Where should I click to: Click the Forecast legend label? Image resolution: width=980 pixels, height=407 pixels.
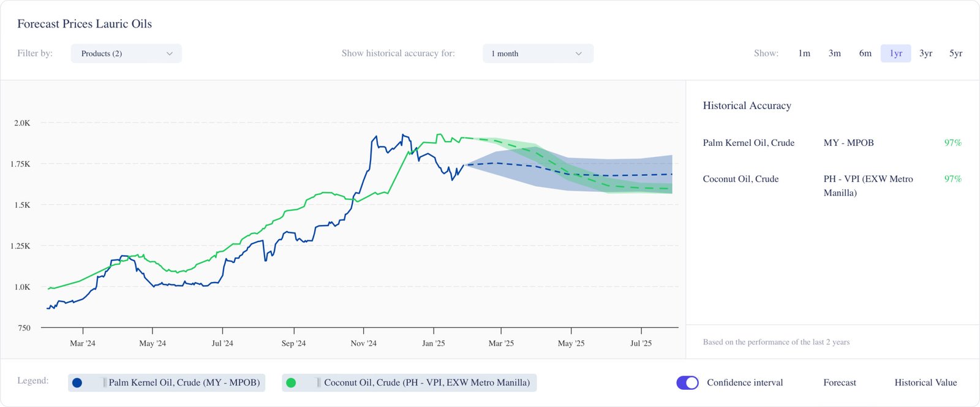pos(839,382)
